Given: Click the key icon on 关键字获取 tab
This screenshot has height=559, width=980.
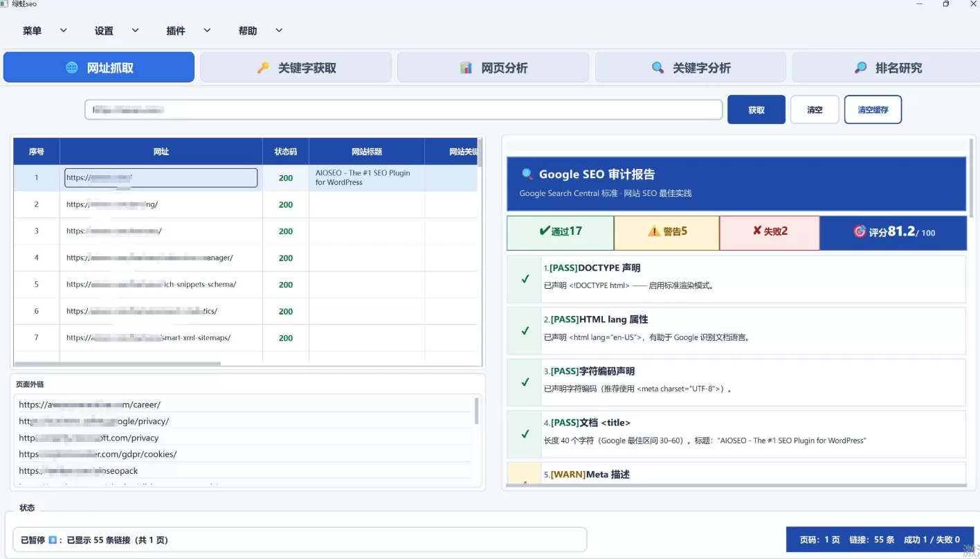Looking at the screenshot, I should (x=263, y=68).
